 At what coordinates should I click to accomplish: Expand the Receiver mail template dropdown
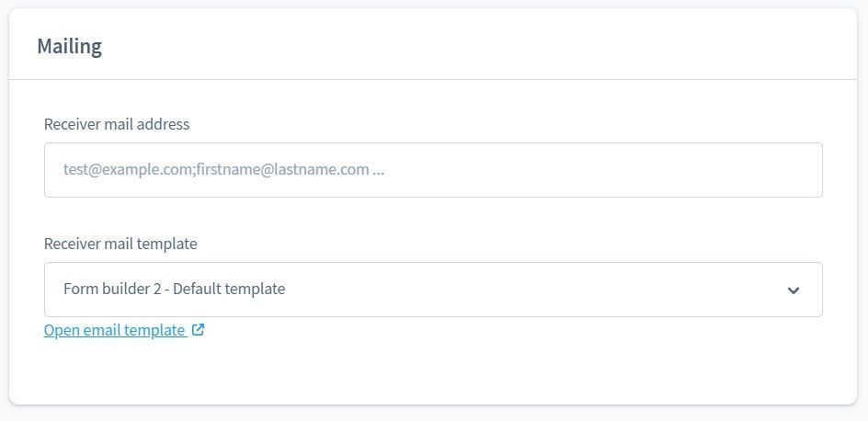[x=432, y=290]
